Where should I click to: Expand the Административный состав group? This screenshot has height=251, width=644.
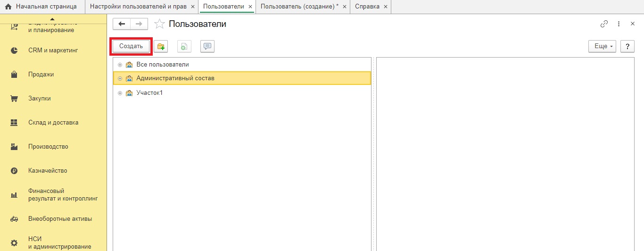click(x=120, y=78)
